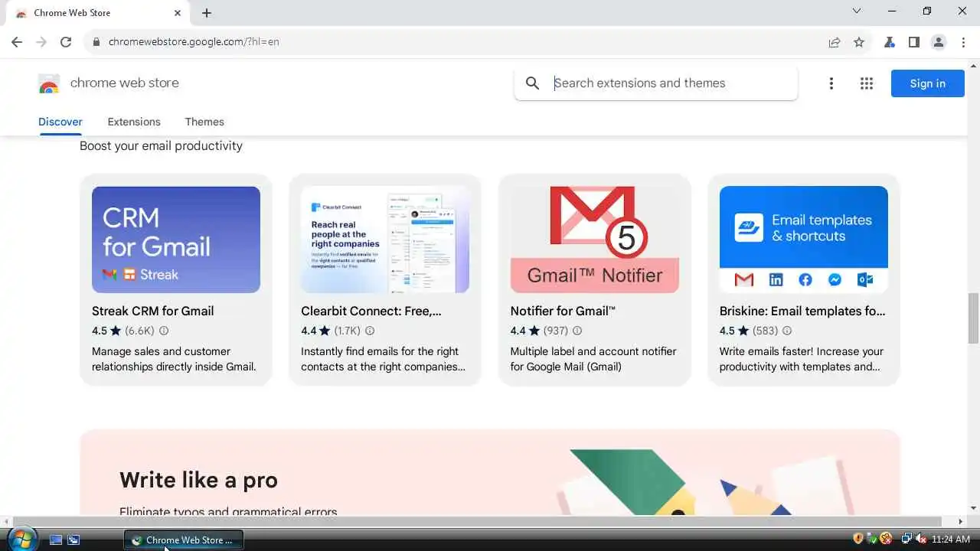980x551 pixels.
Task: Click the network icon in system tray
Action: pyautogui.click(x=906, y=540)
